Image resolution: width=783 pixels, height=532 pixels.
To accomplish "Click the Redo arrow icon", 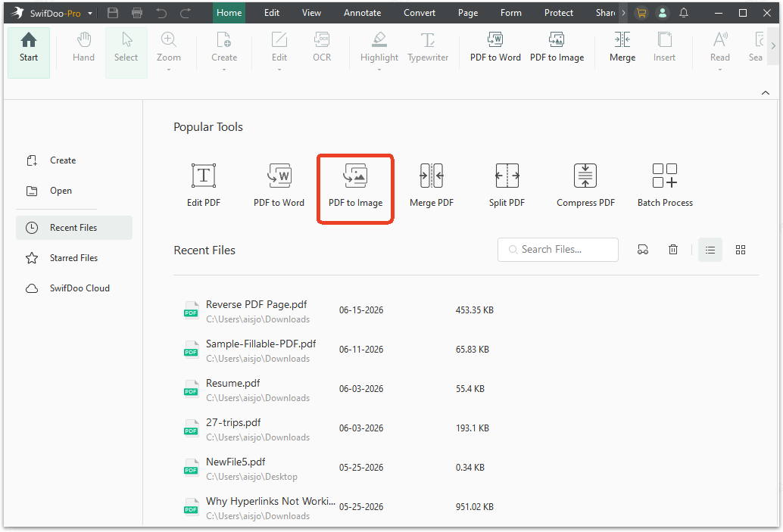I will [186, 13].
